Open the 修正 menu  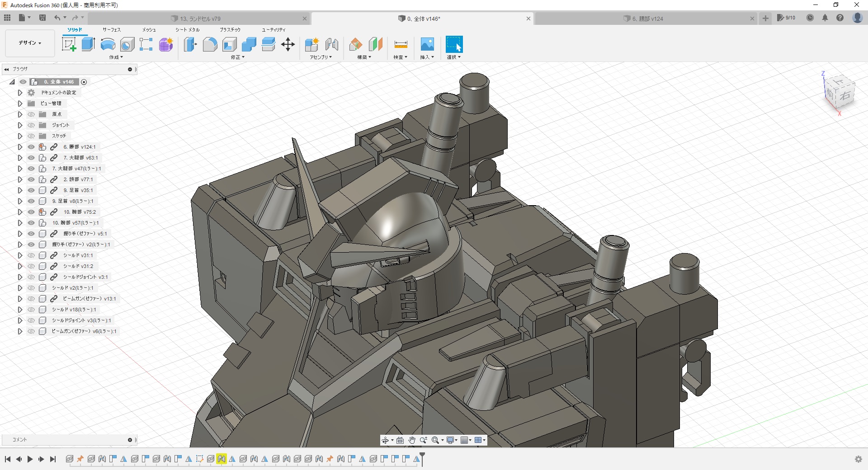[237, 57]
